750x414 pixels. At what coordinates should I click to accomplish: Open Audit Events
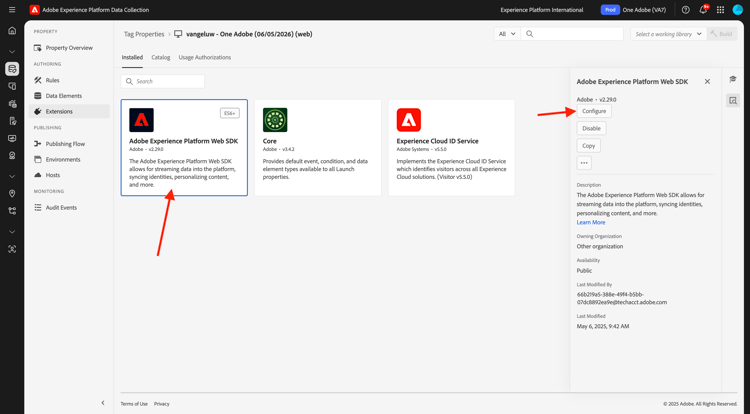[x=69, y=207]
